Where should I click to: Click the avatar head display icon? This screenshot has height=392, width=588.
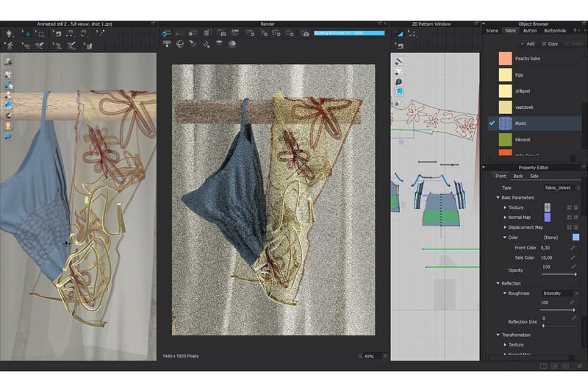click(8, 126)
